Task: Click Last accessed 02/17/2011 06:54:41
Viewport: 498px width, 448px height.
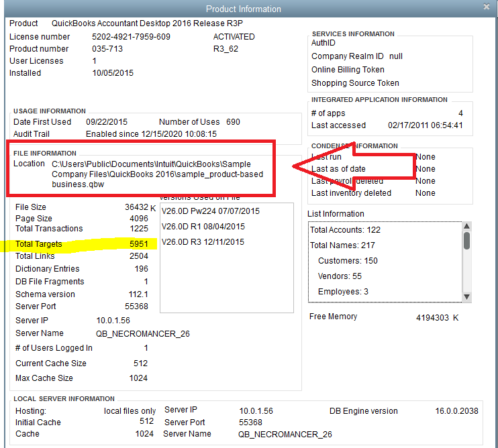Action: (x=425, y=125)
